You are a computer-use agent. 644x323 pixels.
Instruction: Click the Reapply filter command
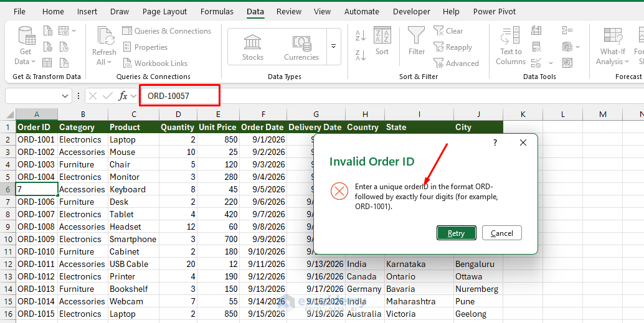453,47
